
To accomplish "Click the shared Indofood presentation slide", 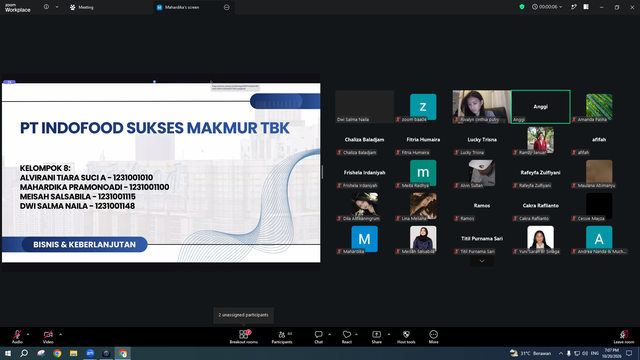I will tap(161, 173).
